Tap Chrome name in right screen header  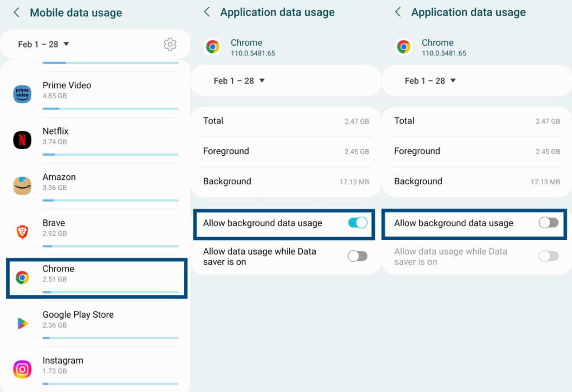point(438,42)
